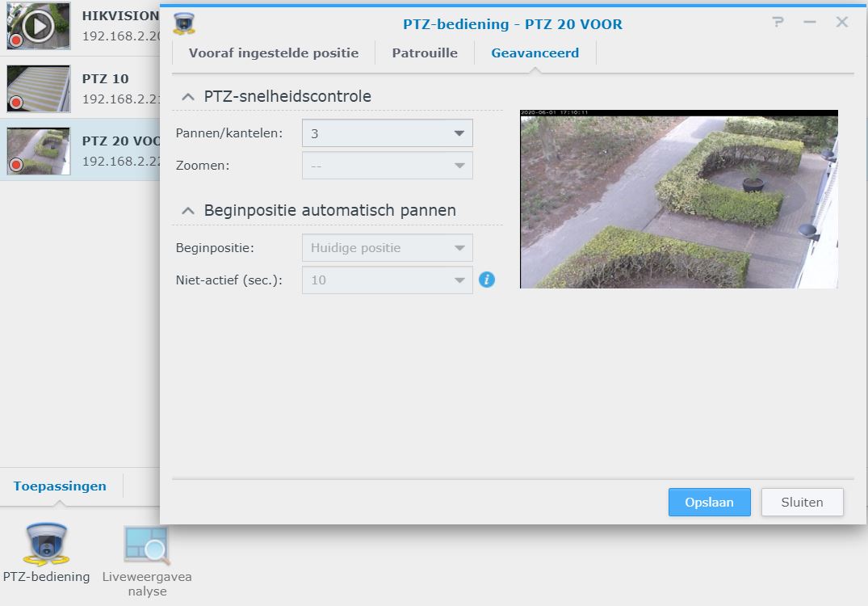Click the Sluiten button
The width and height of the screenshot is (868, 606).
tap(802, 502)
